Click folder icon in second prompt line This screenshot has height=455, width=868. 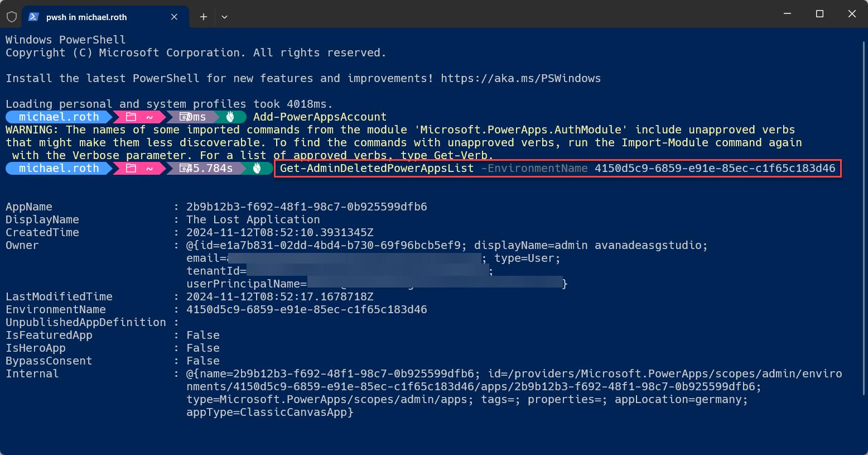[131, 168]
